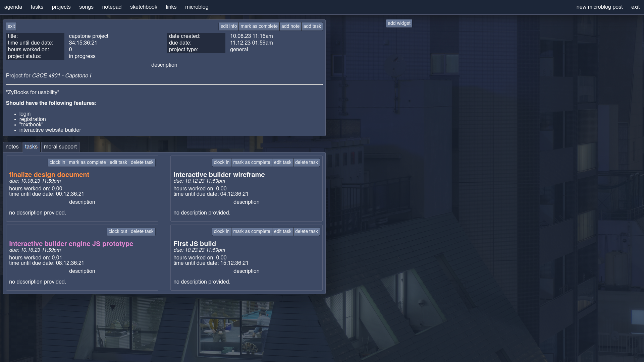Open the microblog section
Screen dimensions: 644x362
click(197, 7)
